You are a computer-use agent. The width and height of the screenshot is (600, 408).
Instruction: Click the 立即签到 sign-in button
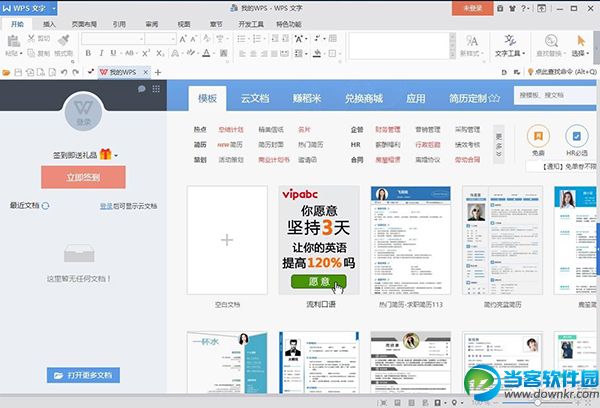pyautogui.click(x=83, y=177)
